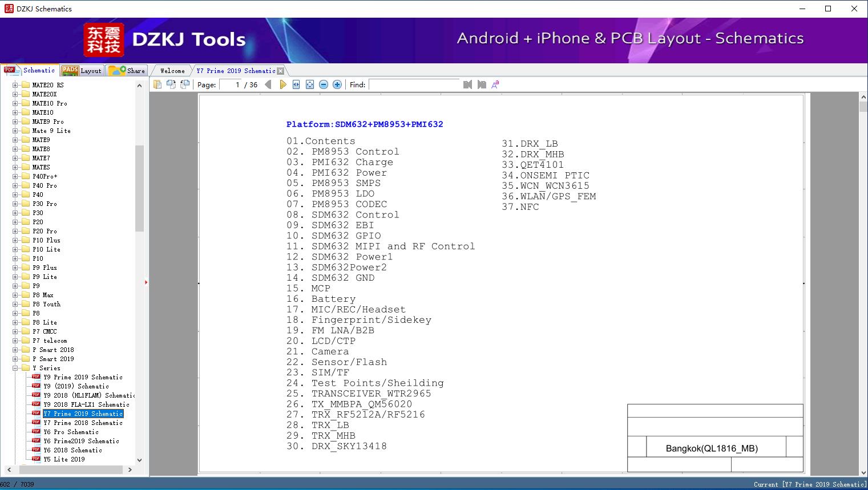Fit page width icon in toolbar
868x490 pixels.
pyautogui.click(x=296, y=84)
